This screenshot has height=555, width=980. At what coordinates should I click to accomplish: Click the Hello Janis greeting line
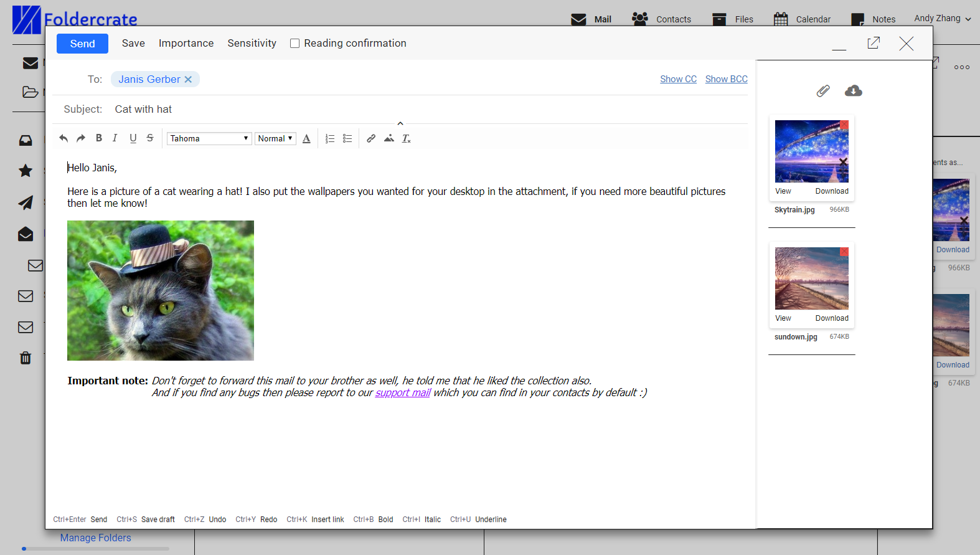tap(92, 168)
